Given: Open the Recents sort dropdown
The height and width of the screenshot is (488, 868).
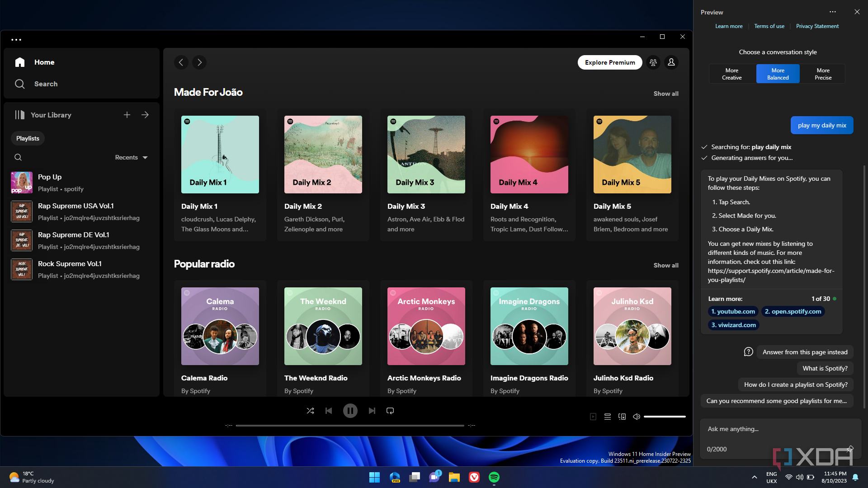Looking at the screenshot, I should 131,157.
